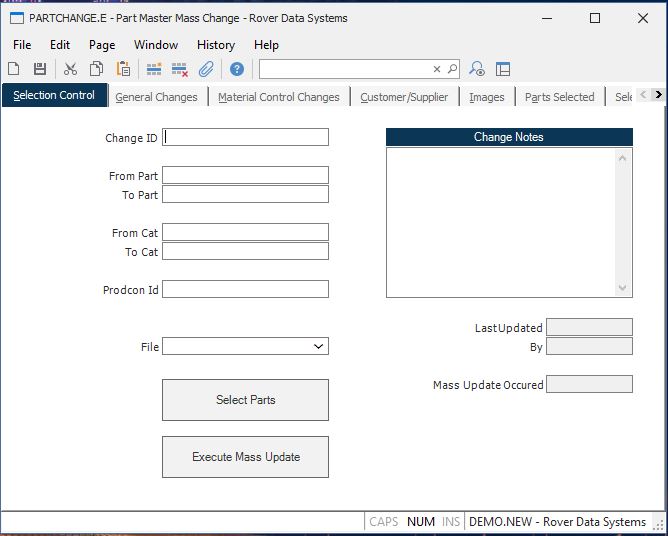Click the Cut scissors icon
The width and height of the screenshot is (668, 536).
pos(70,69)
